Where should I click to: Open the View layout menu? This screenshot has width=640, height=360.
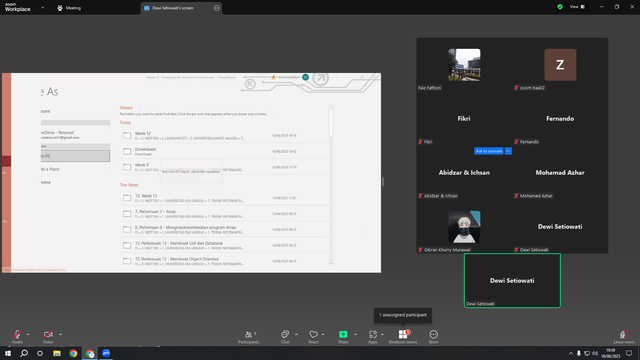tap(577, 7)
